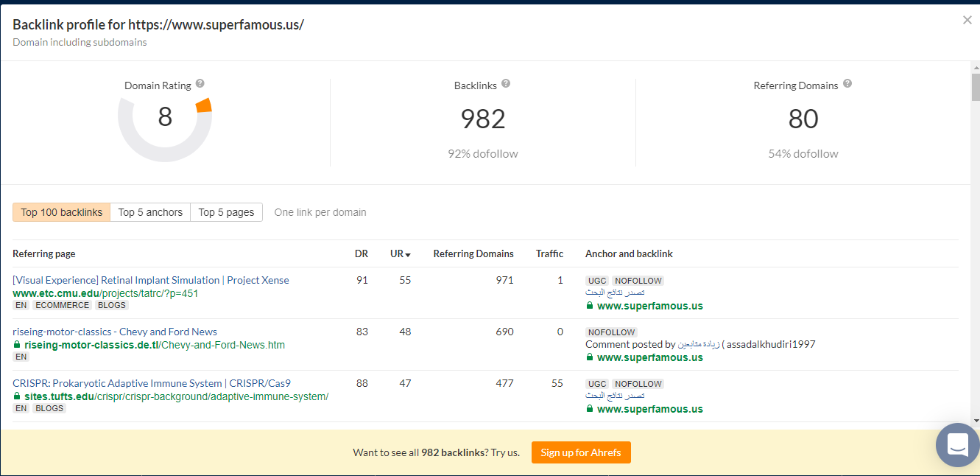
Task: Click the comment text by assadalkhudiri1997
Action: (700, 344)
